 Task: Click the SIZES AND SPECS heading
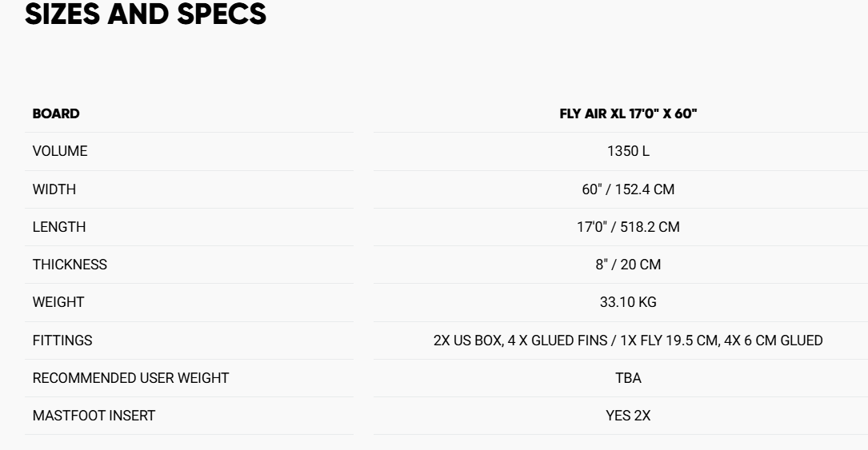(146, 15)
